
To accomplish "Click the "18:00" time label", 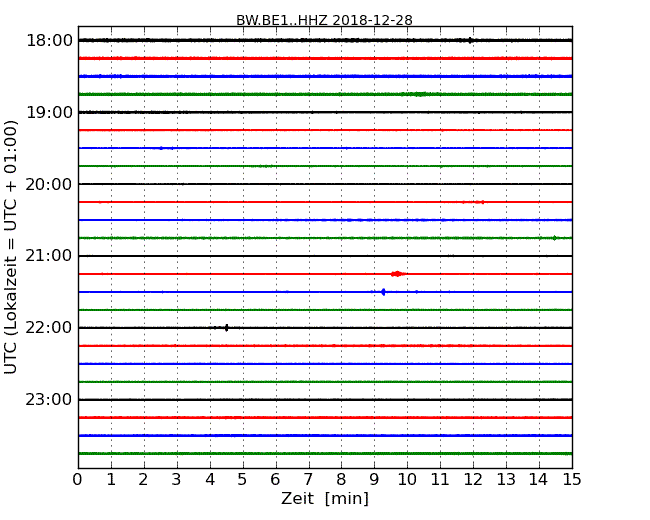I will tap(49, 41).
